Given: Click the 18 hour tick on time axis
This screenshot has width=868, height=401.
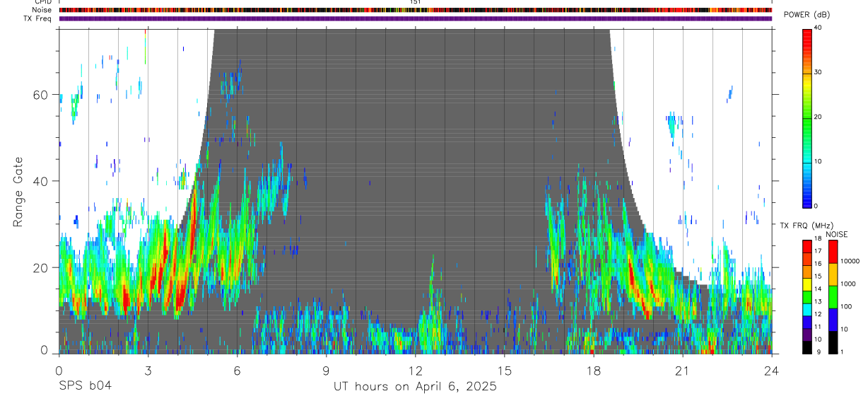Looking at the screenshot, I should pyautogui.click(x=593, y=371).
